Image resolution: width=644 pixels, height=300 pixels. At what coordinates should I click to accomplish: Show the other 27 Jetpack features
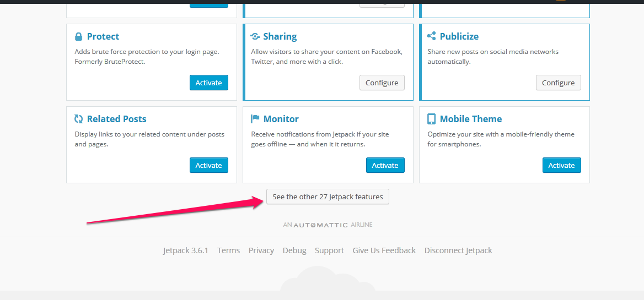[x=328, y=197]
